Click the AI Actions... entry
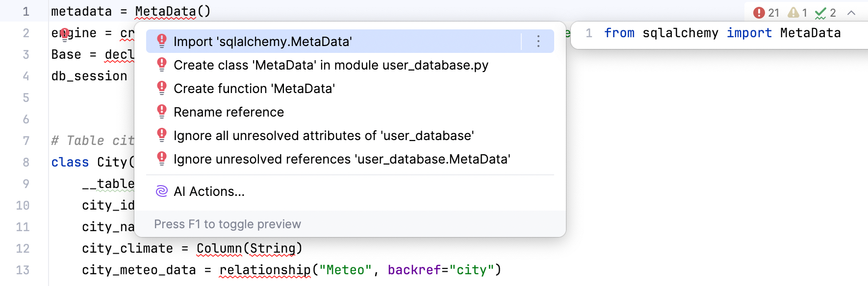868x286 pixels. click(209, 191)
